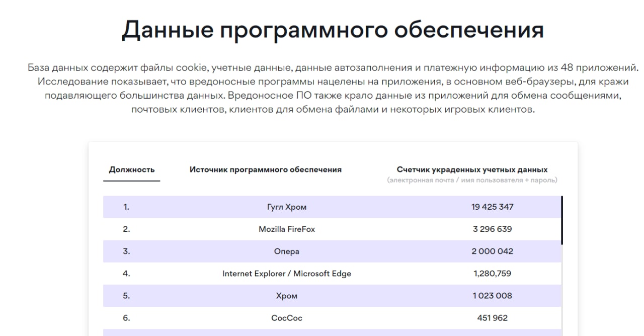This screenshot has height=336, width=644.
Task: Click rank number 6. in table
Action: coord(126,318)
